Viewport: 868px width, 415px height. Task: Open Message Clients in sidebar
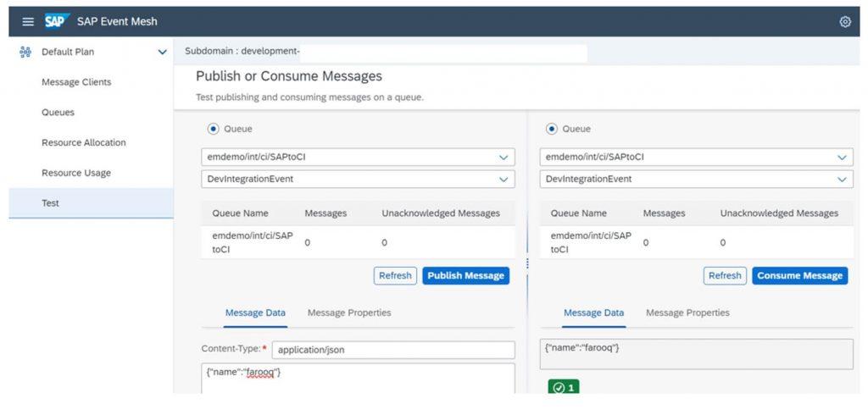click(76, 82)
